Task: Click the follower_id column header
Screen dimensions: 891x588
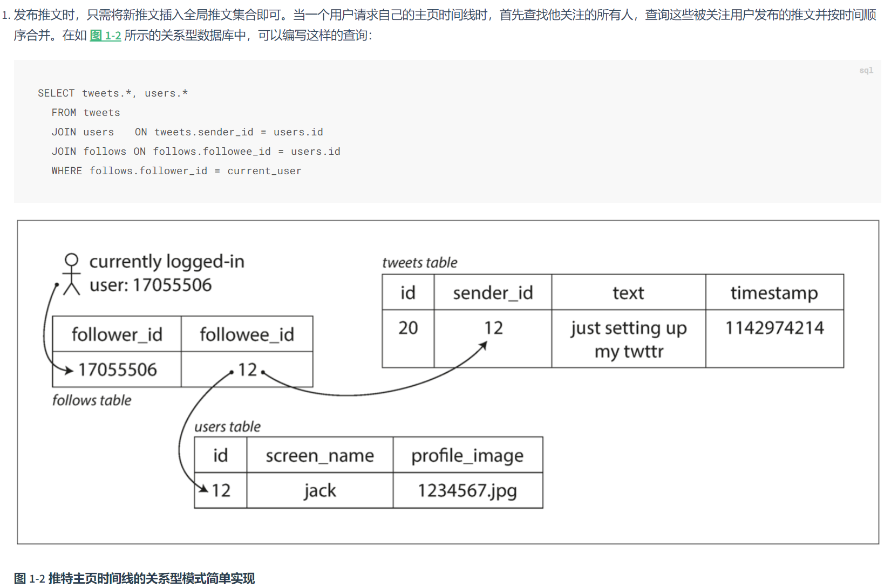Action: click(117, 334)
